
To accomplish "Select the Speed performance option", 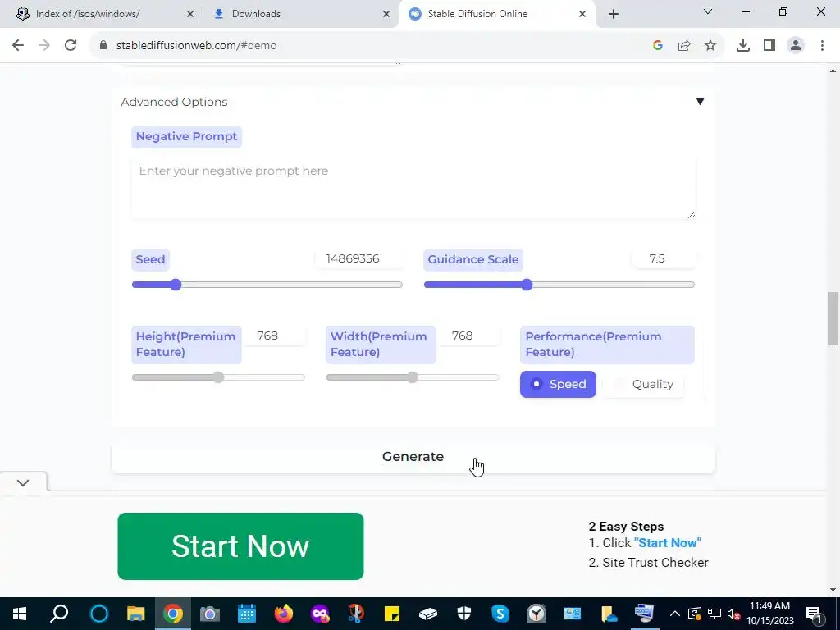I will coord(558,384).
